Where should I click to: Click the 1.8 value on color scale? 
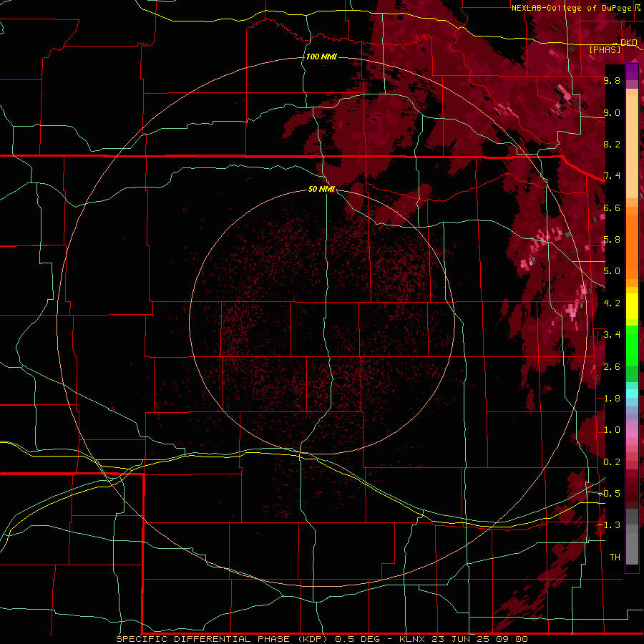(x=612, y=399)
